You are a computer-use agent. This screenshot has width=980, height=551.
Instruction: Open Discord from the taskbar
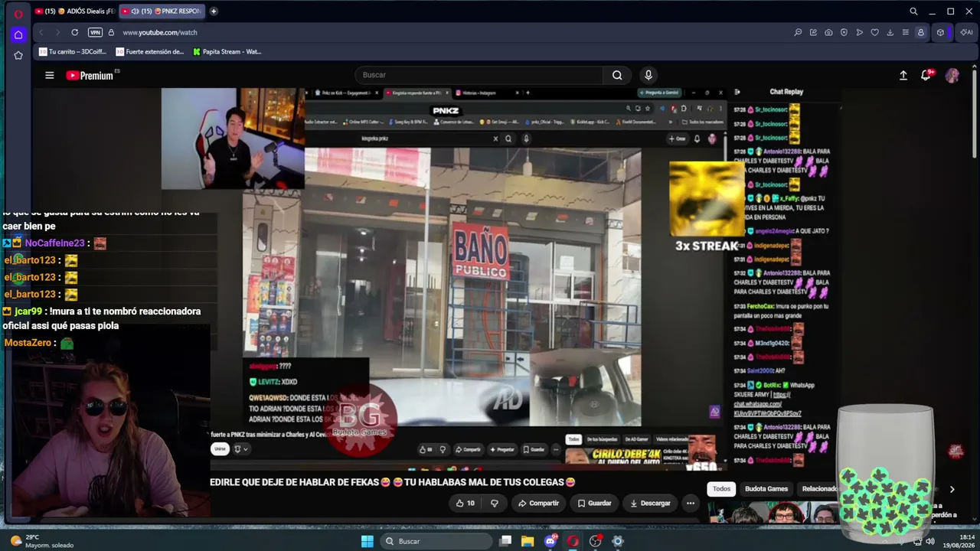coord(550,541)
